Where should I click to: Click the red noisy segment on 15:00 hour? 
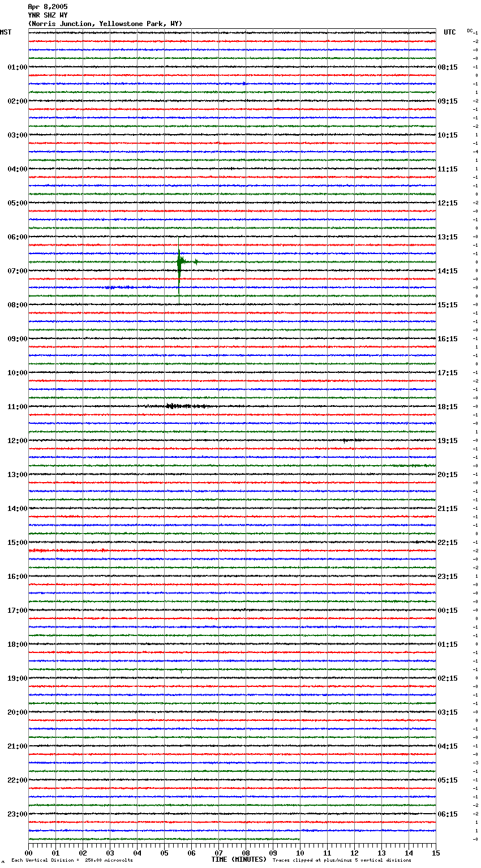click(x=67, y=550)
